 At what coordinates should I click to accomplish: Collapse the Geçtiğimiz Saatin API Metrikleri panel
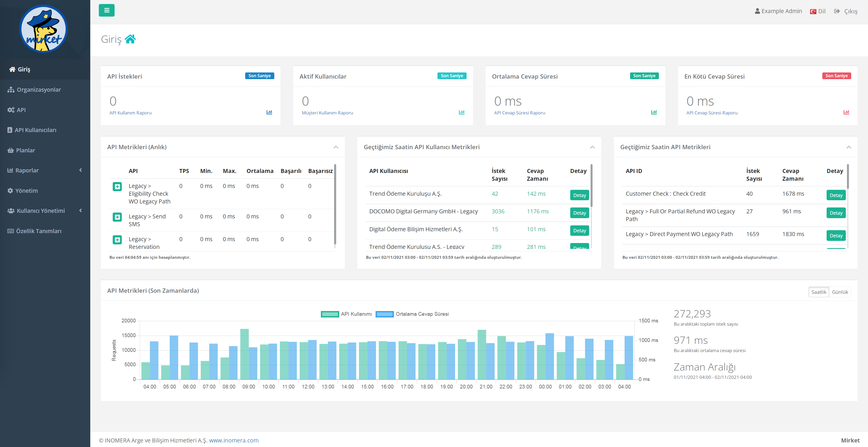click(x=849, y=147)
